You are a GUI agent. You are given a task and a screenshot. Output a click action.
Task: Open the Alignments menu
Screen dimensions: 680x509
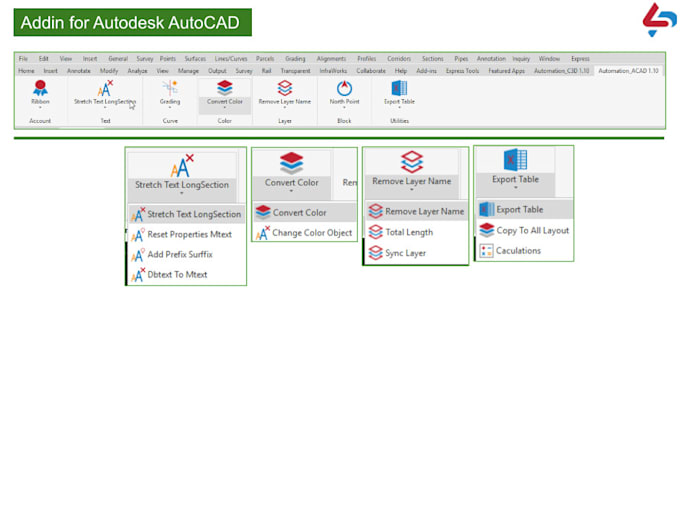coord(331,59)
